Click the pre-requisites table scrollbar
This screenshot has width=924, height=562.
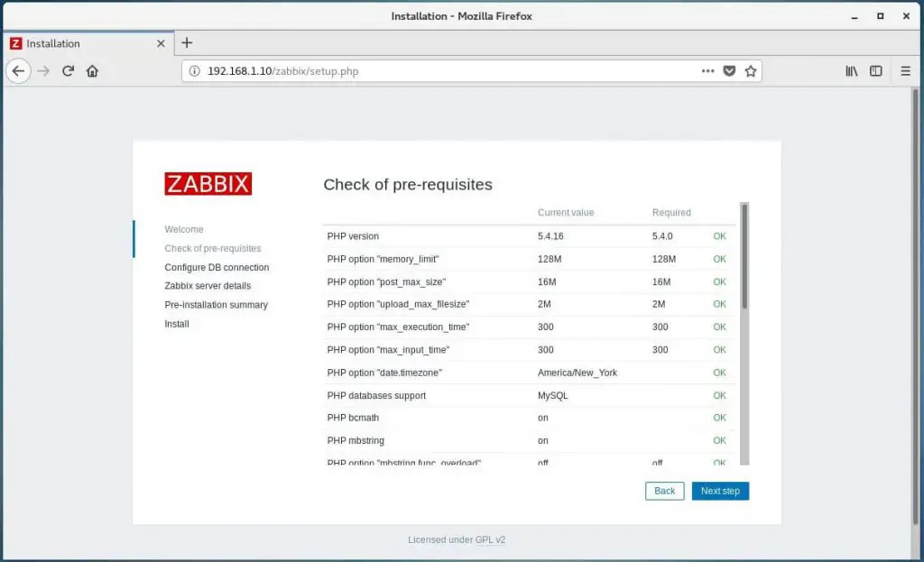pos(744,256)
